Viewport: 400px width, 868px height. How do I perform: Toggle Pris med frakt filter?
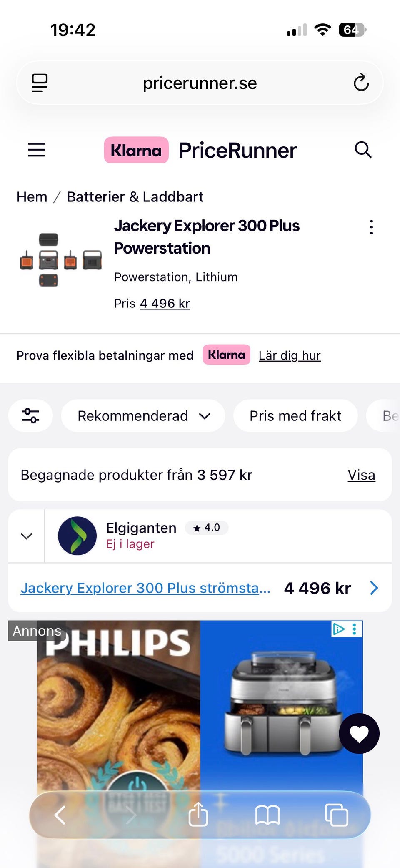[295, 415]
